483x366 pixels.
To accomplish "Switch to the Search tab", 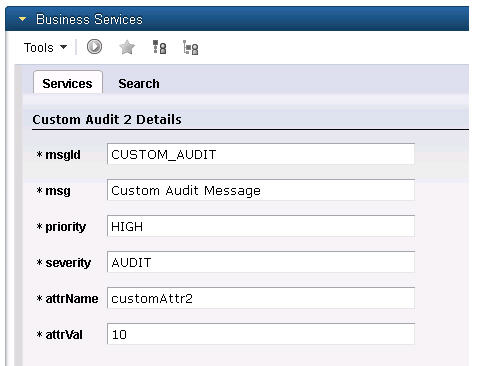I will [139, 83].
